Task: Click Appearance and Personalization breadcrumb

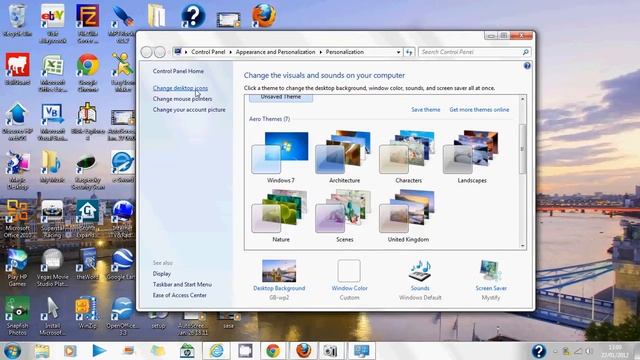Action: 276,52
